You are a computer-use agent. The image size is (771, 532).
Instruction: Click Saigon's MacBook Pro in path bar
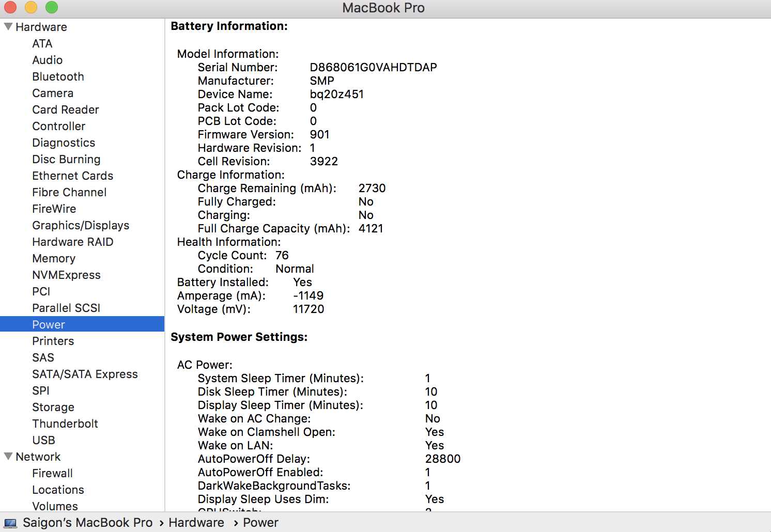tap(87, 523)
